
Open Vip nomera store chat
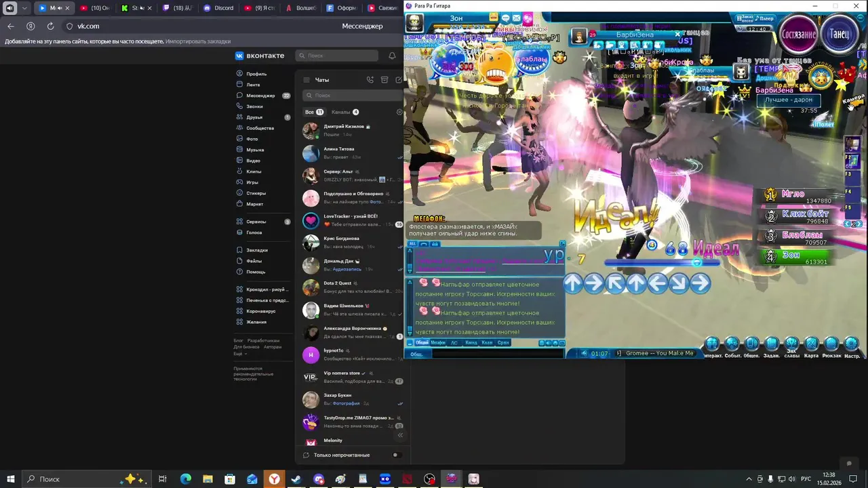point(351,377)
